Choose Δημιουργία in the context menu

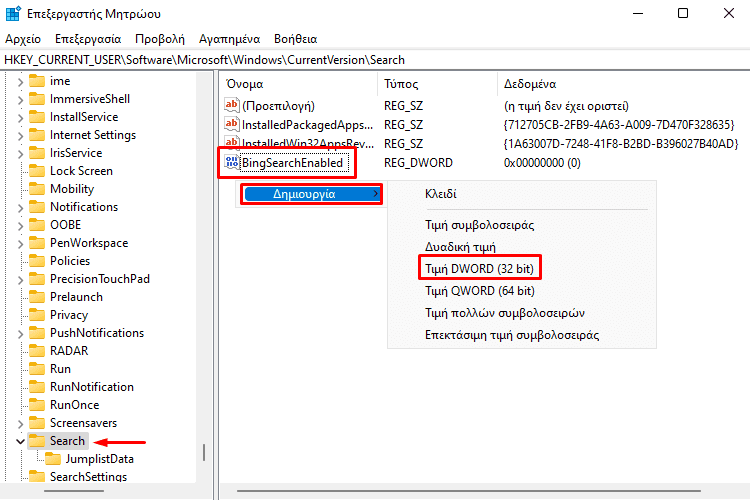(311, 194)
